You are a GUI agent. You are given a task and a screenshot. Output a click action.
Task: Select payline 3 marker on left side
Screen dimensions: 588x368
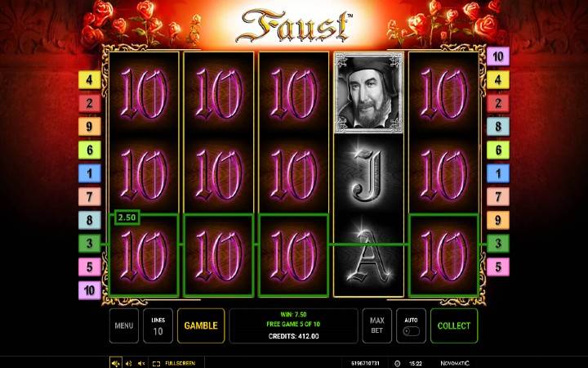[90, 244]
